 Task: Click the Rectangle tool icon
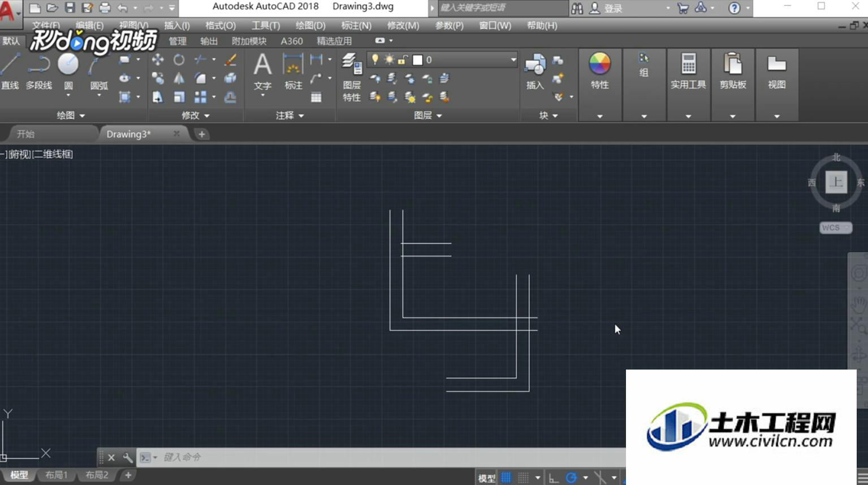click(x=124, y=59)
